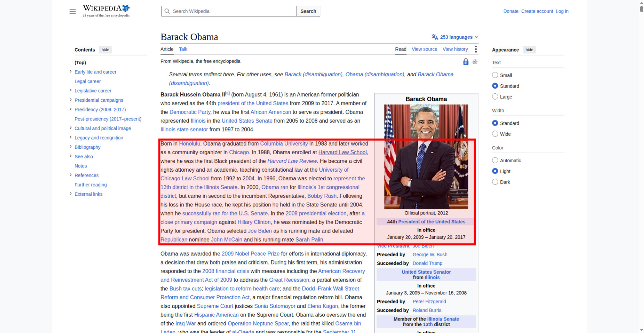This screenshot has width=644, height=333.
Task: Open the footnote [a] reference
Action: pyautogui.click(x=227, y=93)
